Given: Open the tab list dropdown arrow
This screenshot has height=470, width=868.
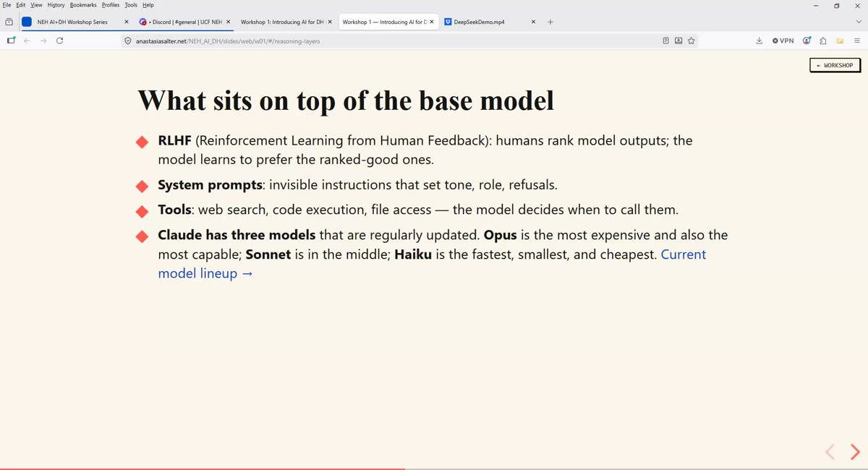Looking at the screenshot, I should [x=858, y=22].
